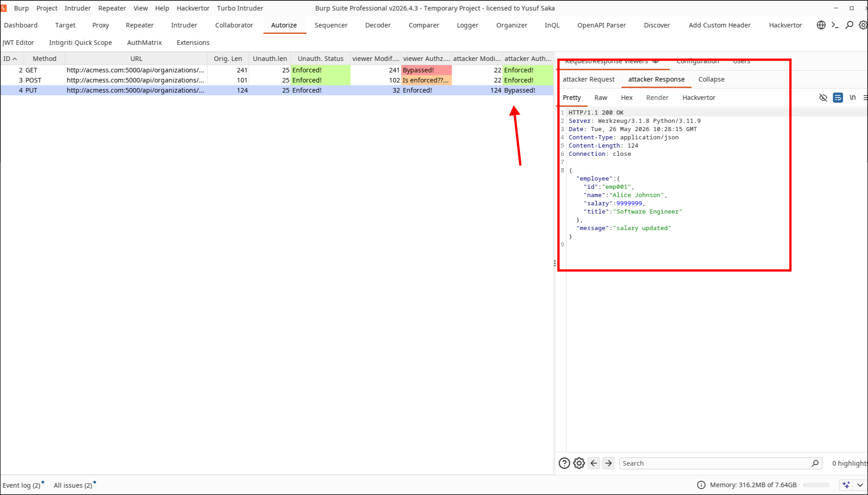
Task: Select the GET request row with ID 2
Action: click(277, 70)
